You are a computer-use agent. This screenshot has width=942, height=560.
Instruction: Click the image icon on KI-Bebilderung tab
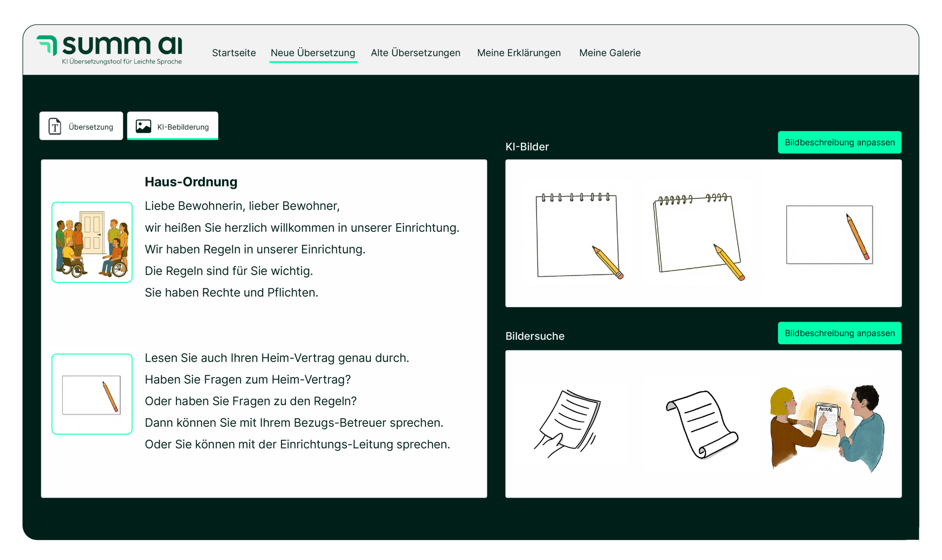pyautogui.click(x=144, y=126)
